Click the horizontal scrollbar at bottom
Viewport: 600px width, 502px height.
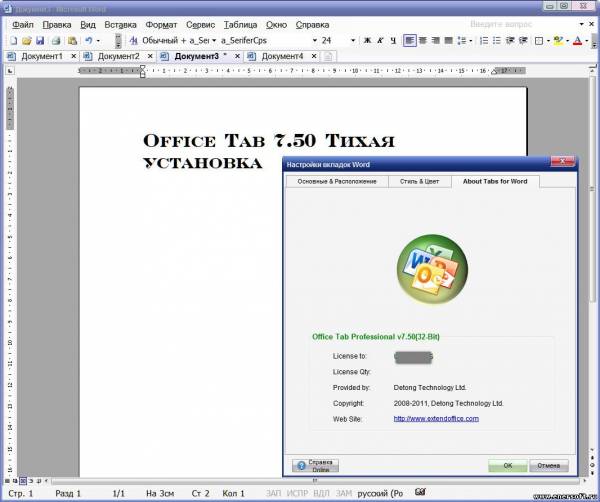click(315, 481)
